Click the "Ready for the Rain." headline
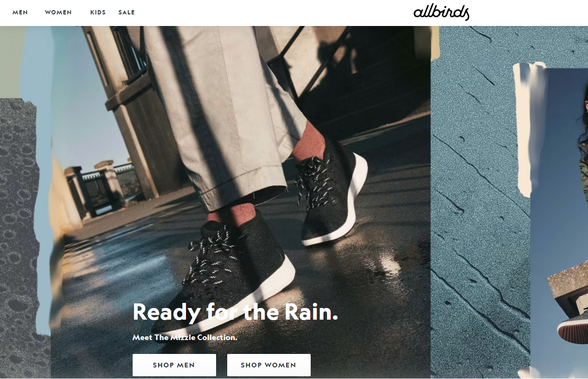 click(236, 312)
